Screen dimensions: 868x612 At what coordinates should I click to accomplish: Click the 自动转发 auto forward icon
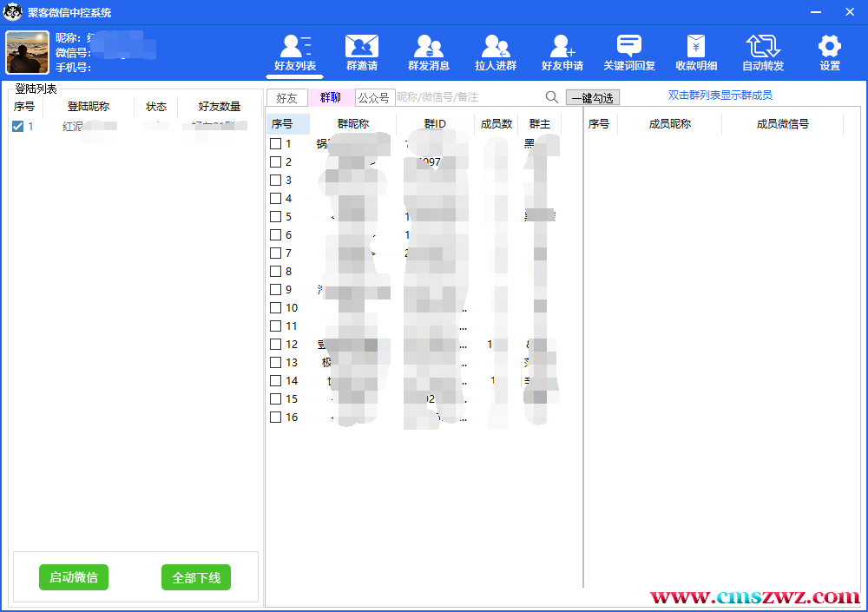tap(763, 47)
